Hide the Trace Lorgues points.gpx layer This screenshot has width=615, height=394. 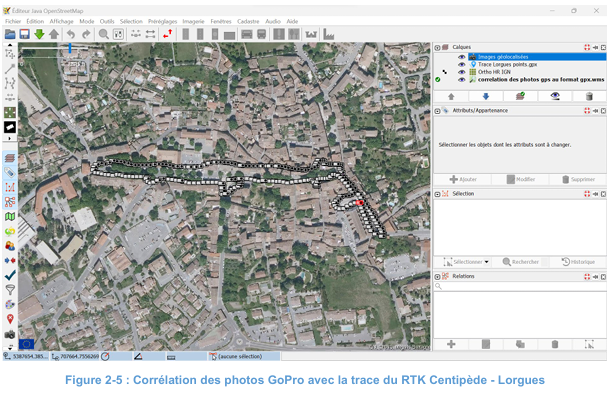(462, 64)
